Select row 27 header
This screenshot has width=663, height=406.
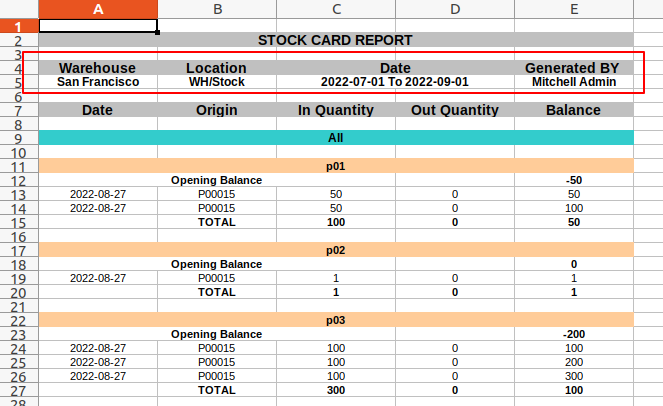[x=19, y=390]
